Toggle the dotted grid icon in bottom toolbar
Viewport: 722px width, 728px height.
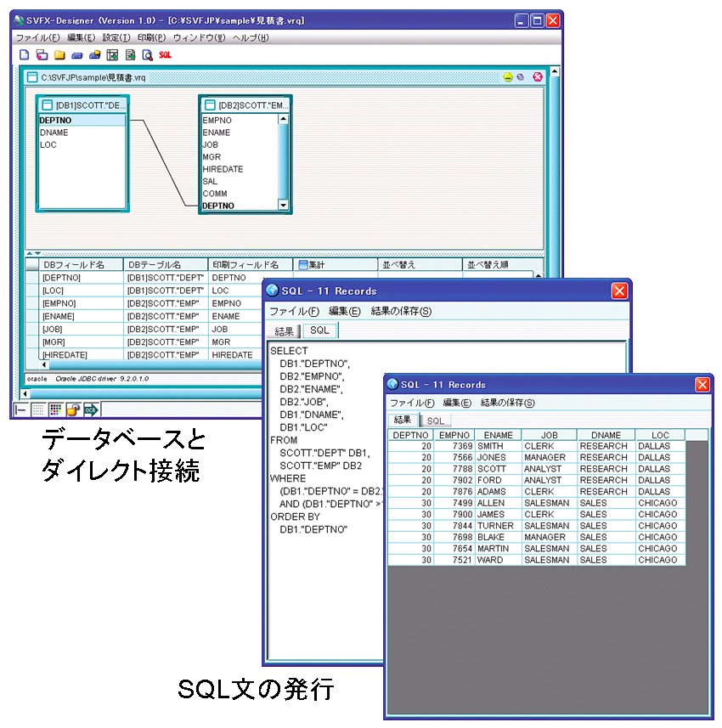click(38, 409)
